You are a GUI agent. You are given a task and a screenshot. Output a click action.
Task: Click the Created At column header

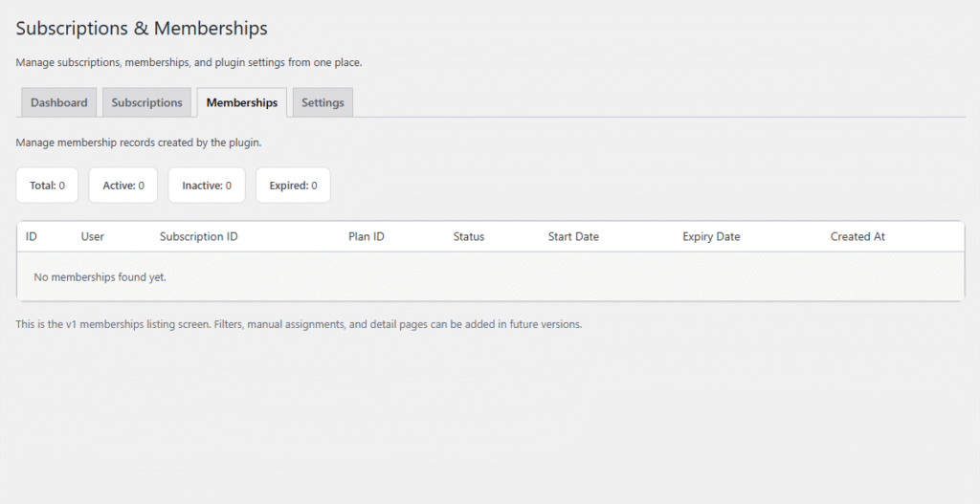tap(857, 236)
